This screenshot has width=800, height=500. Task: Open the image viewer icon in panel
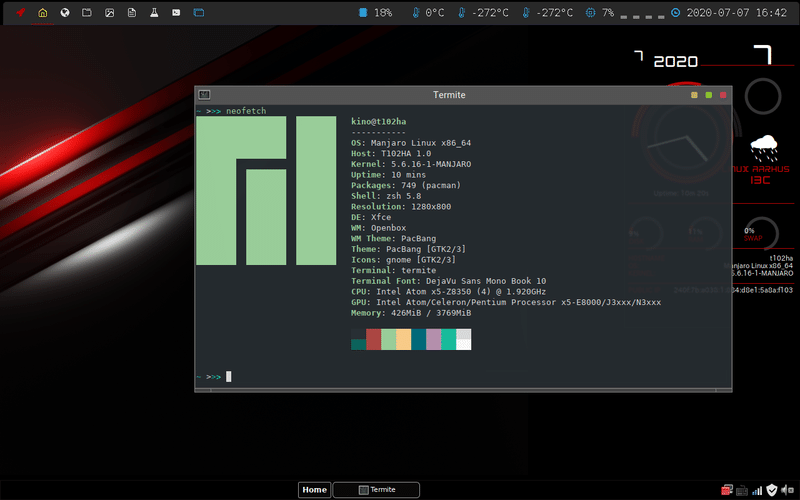click(x=109, y=13)
